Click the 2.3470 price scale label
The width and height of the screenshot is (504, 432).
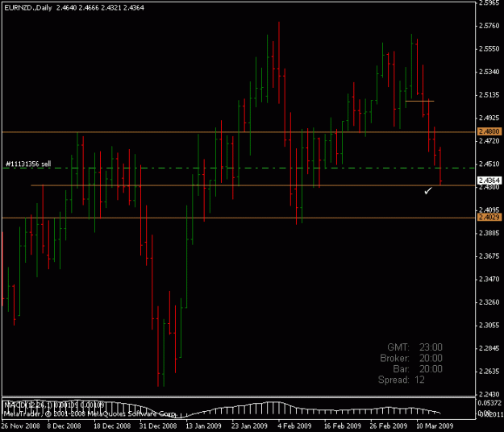tap(489, 279)
